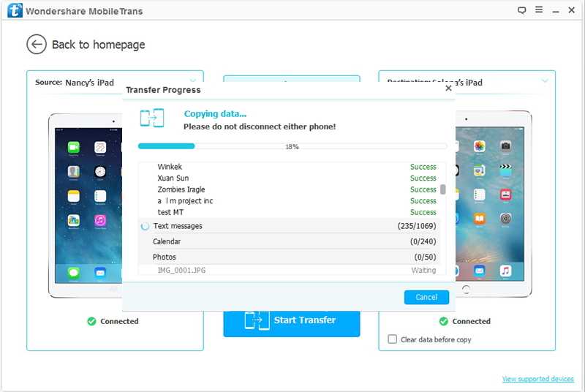Click Videos clapperboard icon on destination iPad
Viewport: 585px width, 392px height.
pos(505,170)
